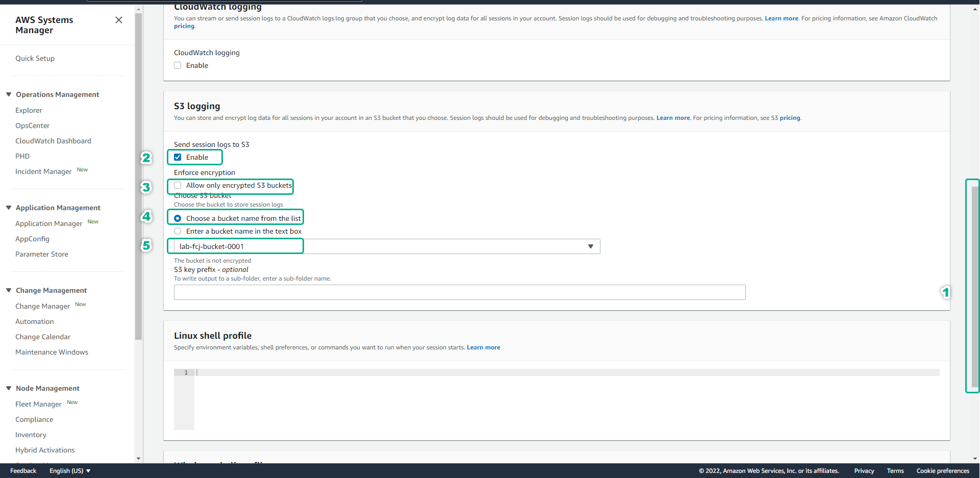Click the Feedback button

[23, 470]
